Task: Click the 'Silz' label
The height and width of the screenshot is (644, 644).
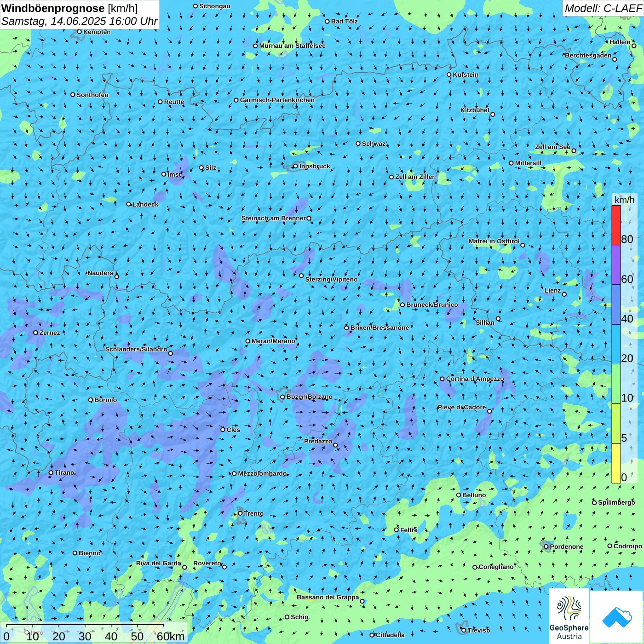Action: pyautogui.click(x=210, y=167)
